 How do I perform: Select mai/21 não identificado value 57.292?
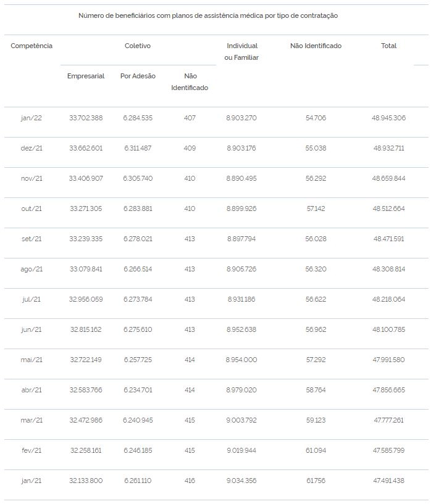click(316, 360)
